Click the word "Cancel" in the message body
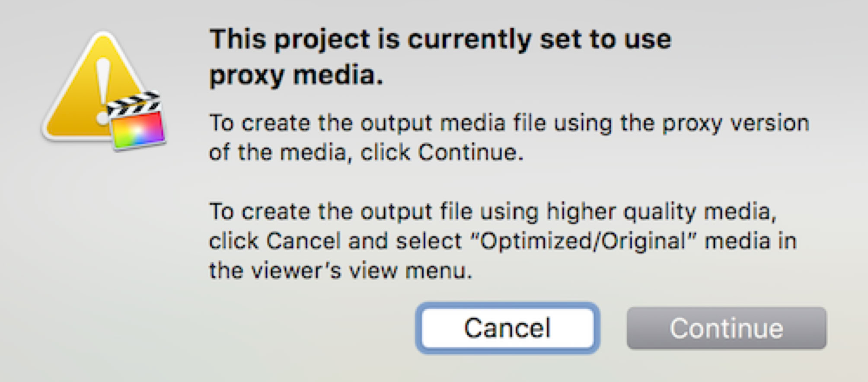The height and width of the screenshot is (382, 868). coord(303,241)
